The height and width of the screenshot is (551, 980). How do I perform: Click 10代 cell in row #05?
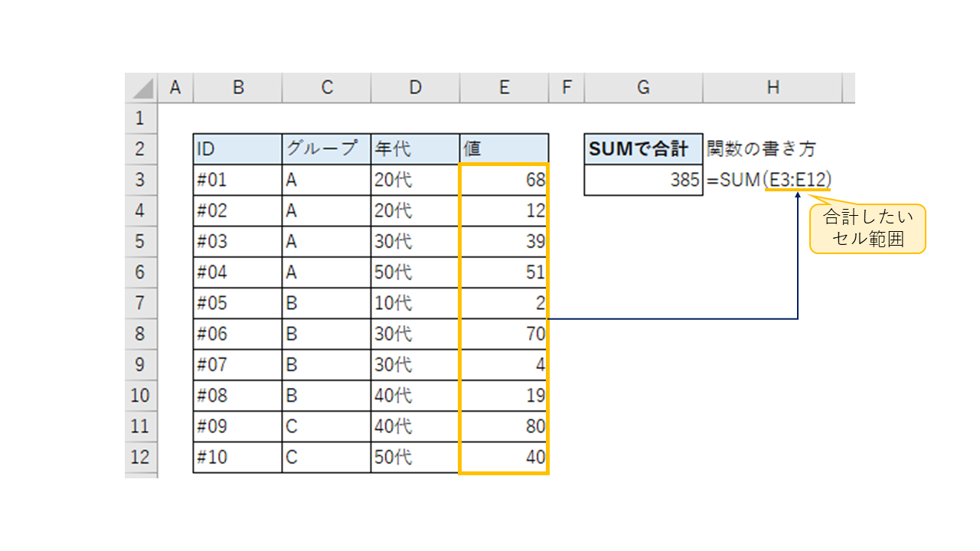click(x=415, y=303)
